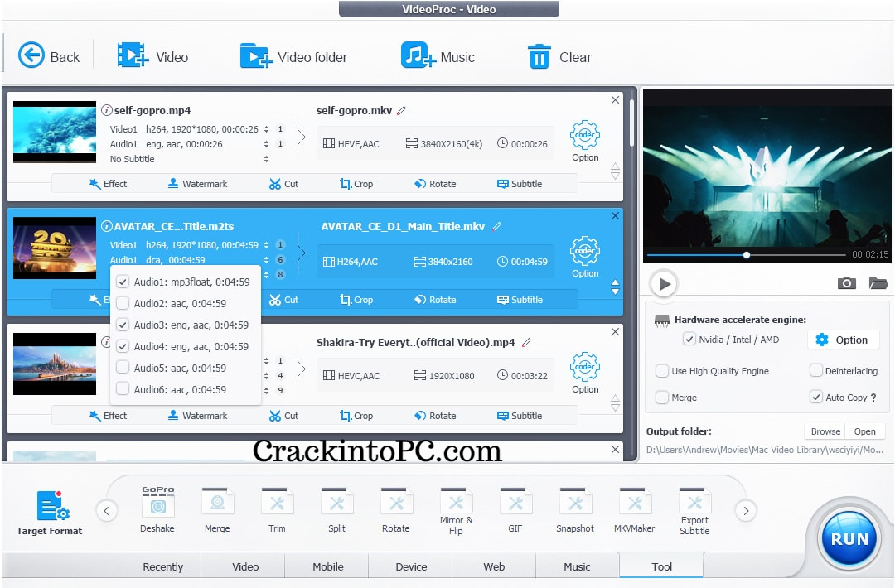Show info for self-gopro.mp4

[106, 110]
